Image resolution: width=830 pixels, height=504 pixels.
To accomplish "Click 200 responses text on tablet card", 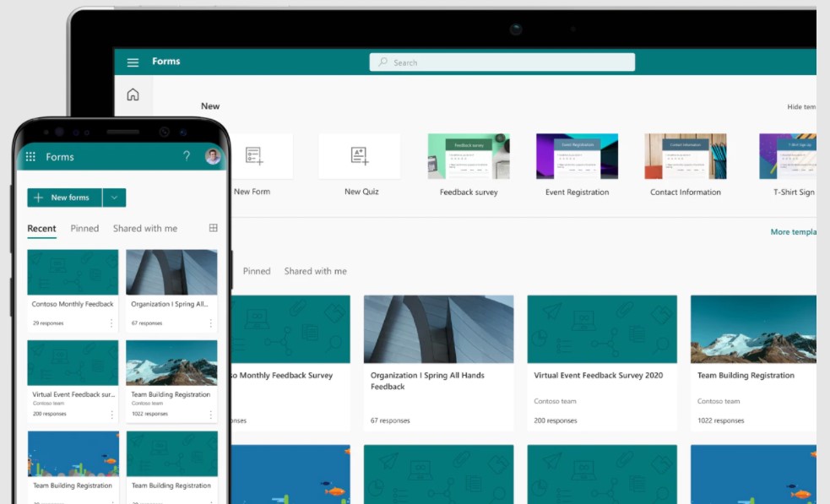I will pos(556,420).
